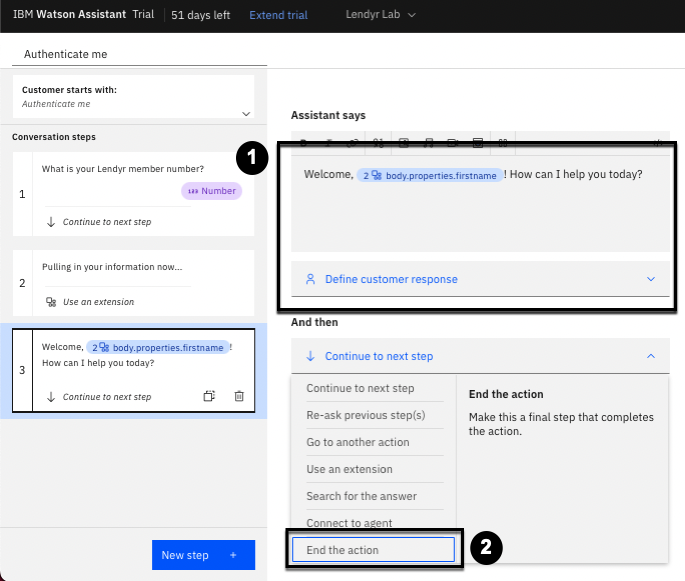Click the extension icon in step 2

51,302
